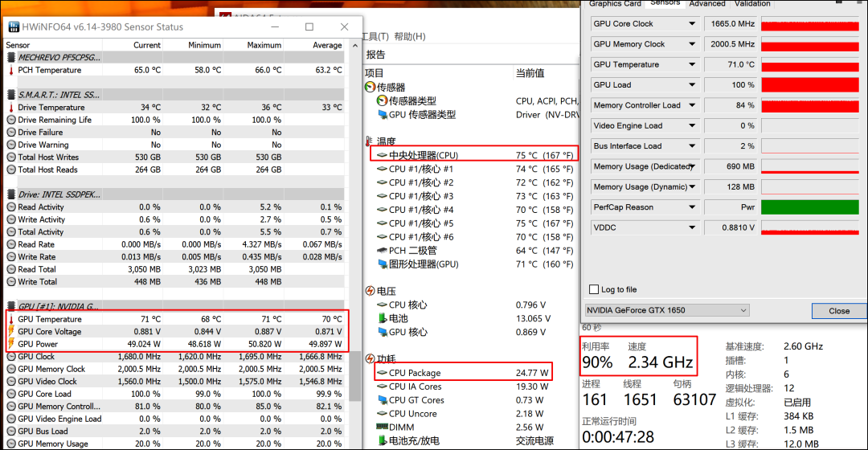
Task: Click the 当前值 column header in AIDA64
Action: coord(530,73)
